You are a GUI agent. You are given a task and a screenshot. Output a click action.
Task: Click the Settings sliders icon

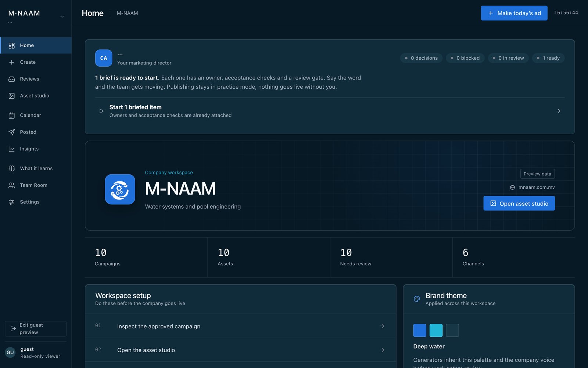point(12,202)
